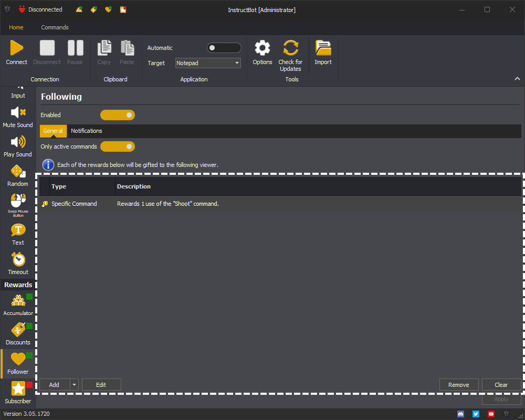This screenshot has height=420, width=525.
Task: Collapse the ribbon with chevron
Action: [517, 79]
